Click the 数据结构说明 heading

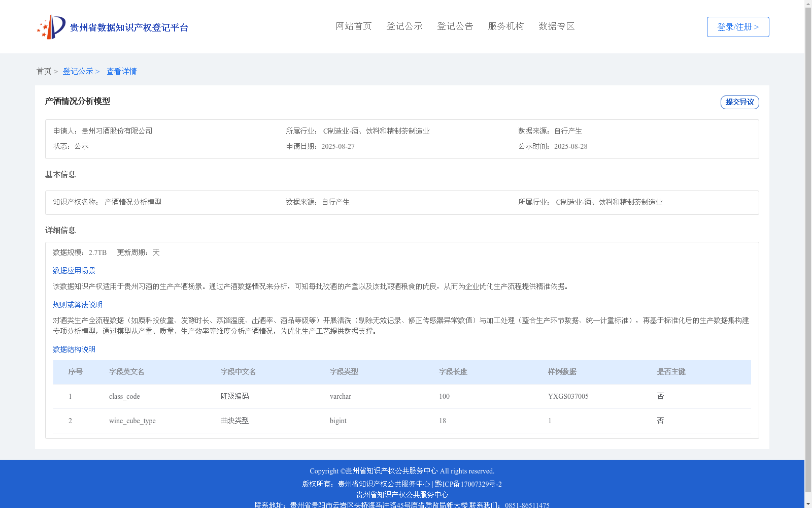tap(74, 350)
